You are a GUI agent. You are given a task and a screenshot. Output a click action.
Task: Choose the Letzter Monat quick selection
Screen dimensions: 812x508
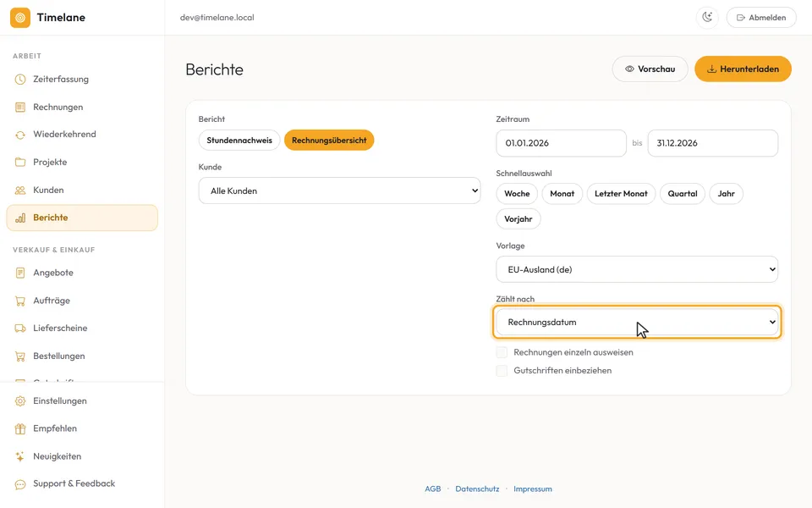click(x=621, y=194)
